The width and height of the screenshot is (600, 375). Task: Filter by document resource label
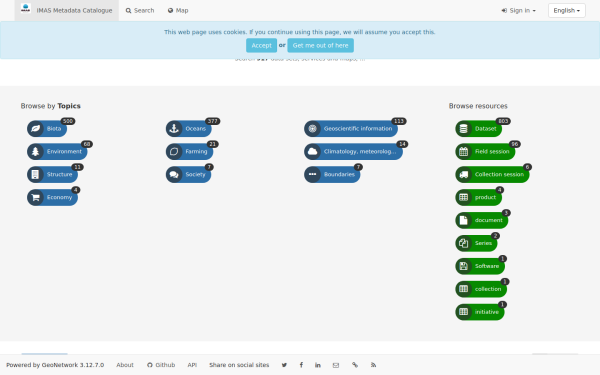489,220
